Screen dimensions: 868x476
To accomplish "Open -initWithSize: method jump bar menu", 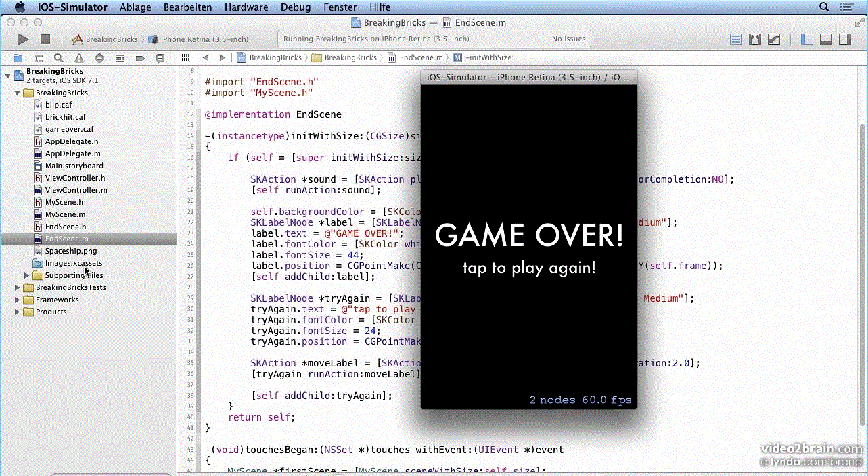I will (x=483, y=57).
